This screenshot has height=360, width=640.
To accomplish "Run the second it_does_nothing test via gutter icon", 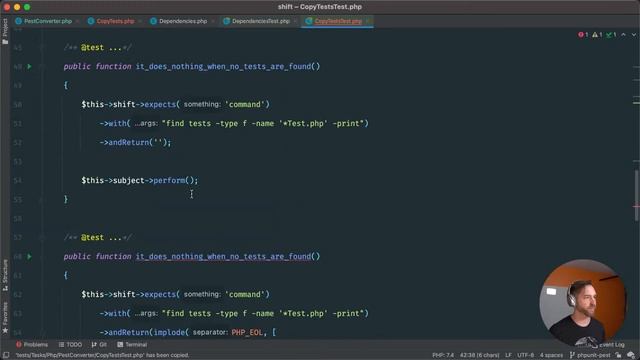I will coord(29,256).
